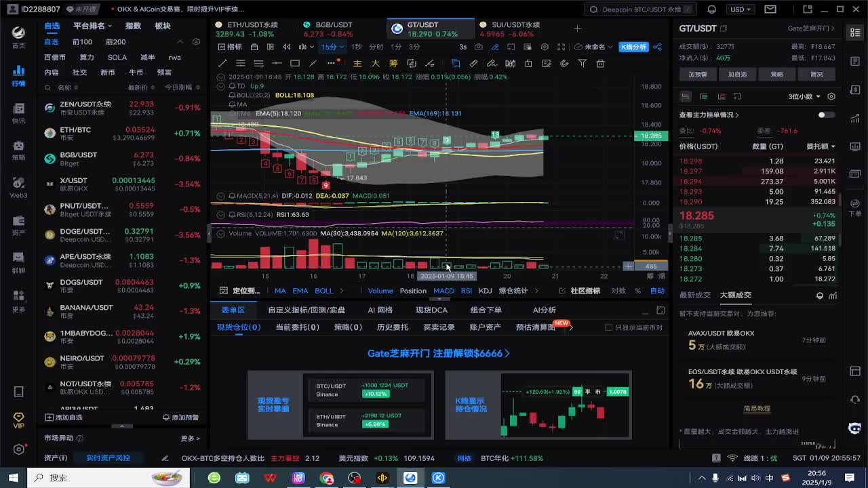Select the 大额成交 tab
This screenshot has width=868, height=488.
(735, 295)
